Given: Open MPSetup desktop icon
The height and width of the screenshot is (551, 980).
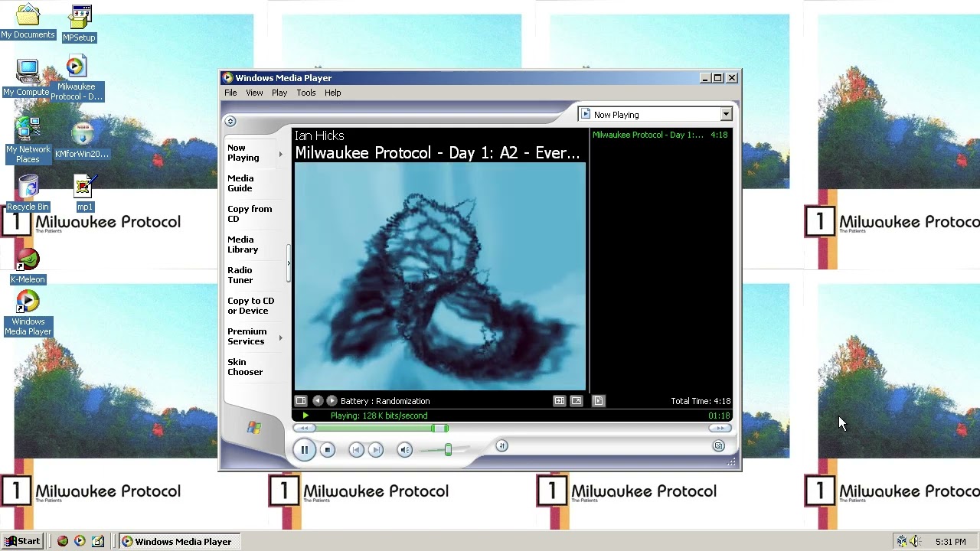Looking at the screenshot, I should point(80,23).
